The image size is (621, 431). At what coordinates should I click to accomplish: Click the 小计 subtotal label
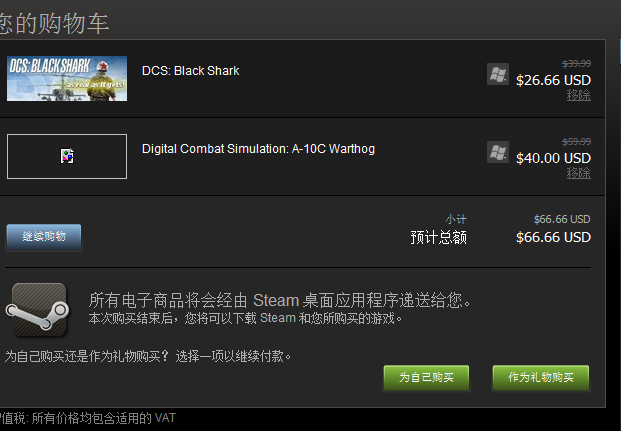coord(456,219)
